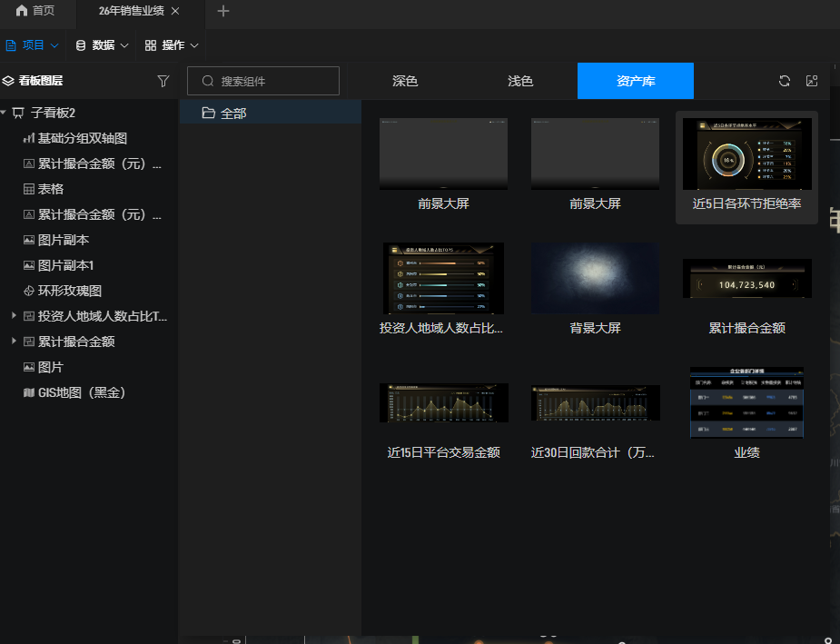Image resolution: width=840 pixels, height=644 pixels.
Task: Click the GIS map layer icon
Action: (x=28, y=392)
